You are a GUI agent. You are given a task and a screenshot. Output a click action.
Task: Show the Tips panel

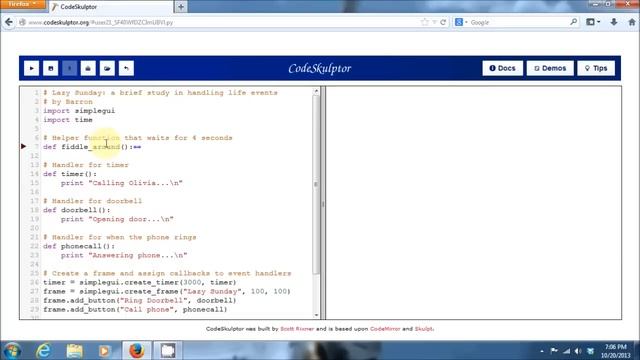[596, 68]
